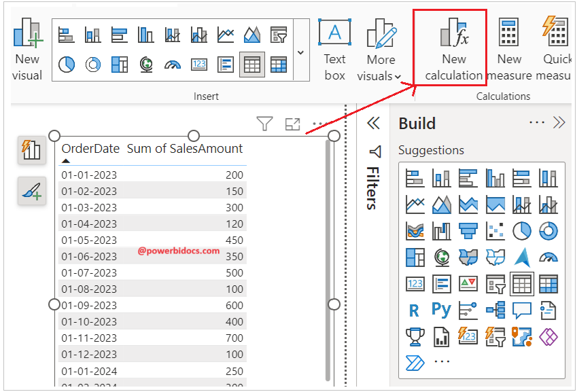Select the treemap visual in Suggestions

pos(417,256)
